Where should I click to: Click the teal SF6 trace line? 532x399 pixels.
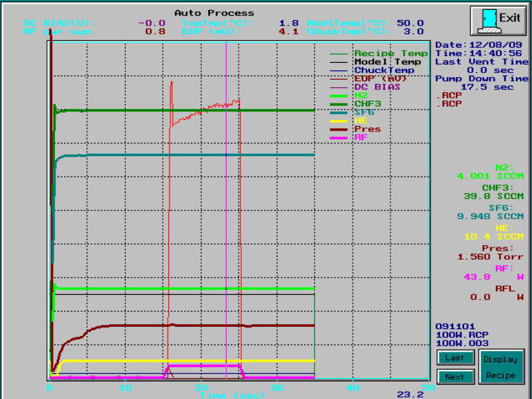click(190, 155)
